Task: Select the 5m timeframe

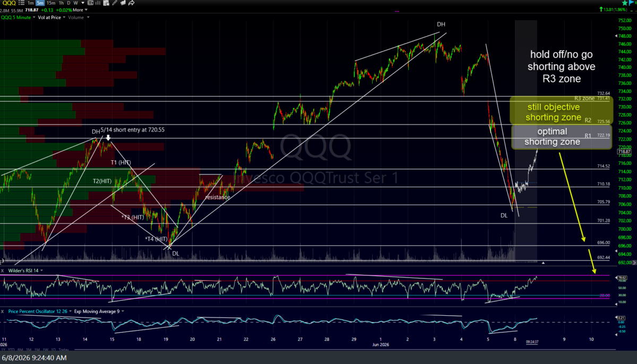Action: click(40, 3)
